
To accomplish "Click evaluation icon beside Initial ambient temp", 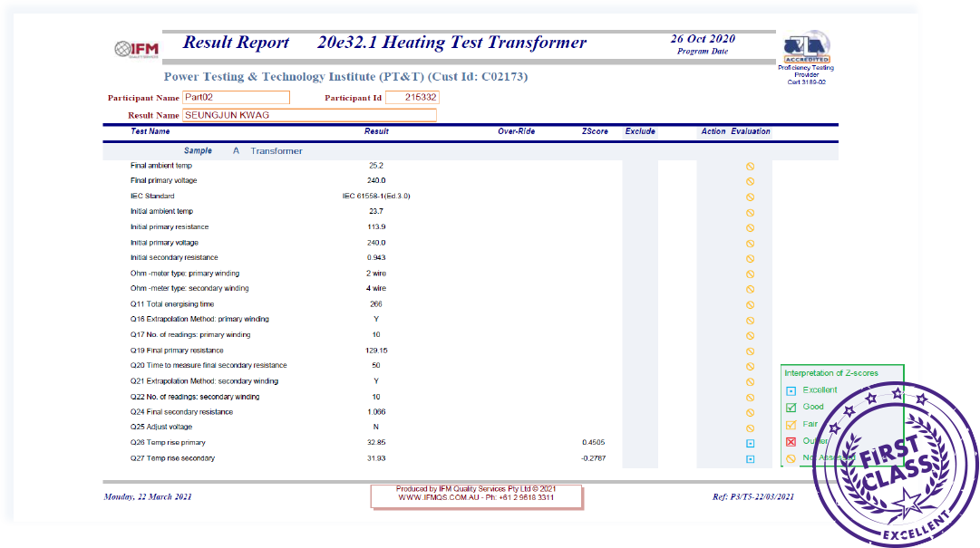I will (750, 213).
